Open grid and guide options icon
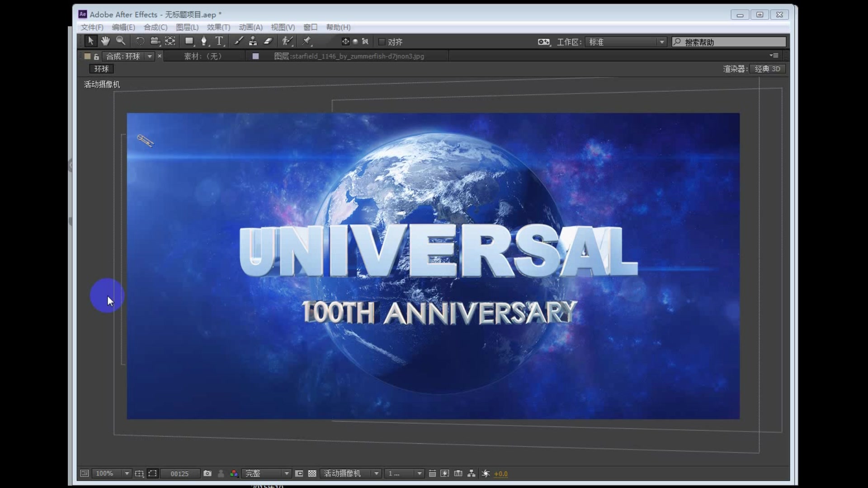The height and width of the screenshot is (488, 868). [x=139, y=473]
